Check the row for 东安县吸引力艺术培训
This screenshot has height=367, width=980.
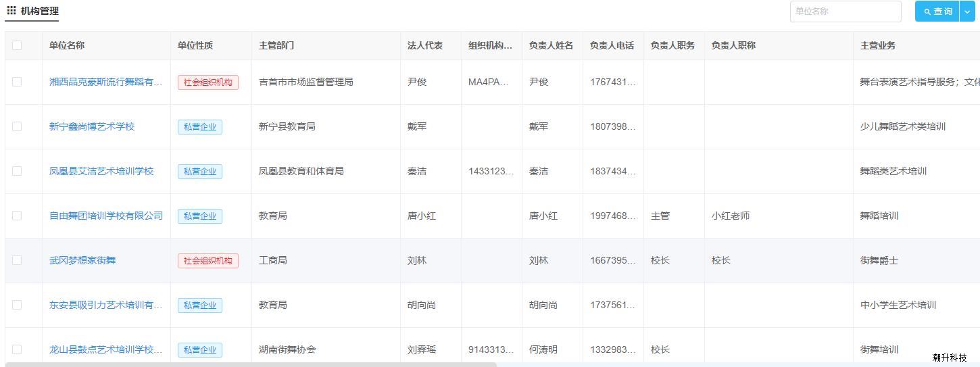pos(17,305)
